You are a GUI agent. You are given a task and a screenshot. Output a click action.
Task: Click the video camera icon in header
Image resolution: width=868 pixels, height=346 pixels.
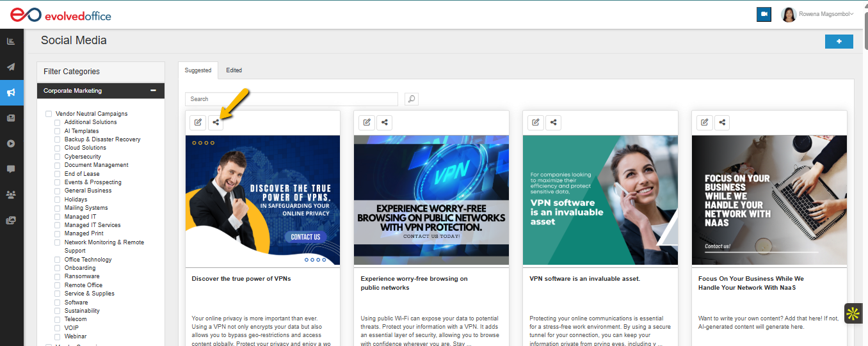(763, 14)
